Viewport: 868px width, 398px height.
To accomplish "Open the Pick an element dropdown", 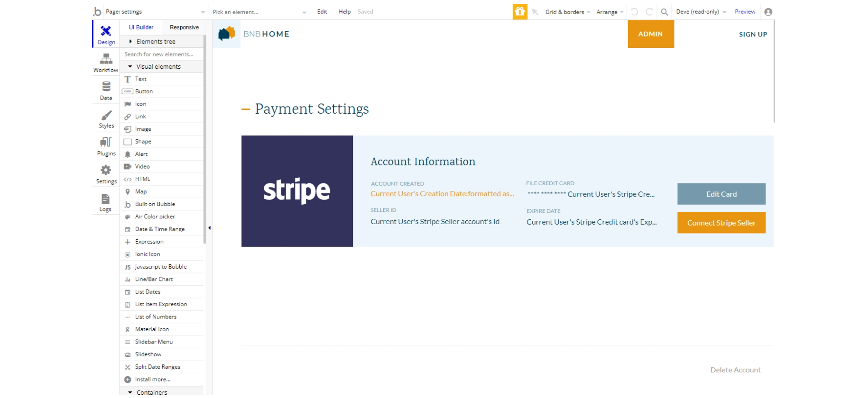I will click(x=259, y=12).
